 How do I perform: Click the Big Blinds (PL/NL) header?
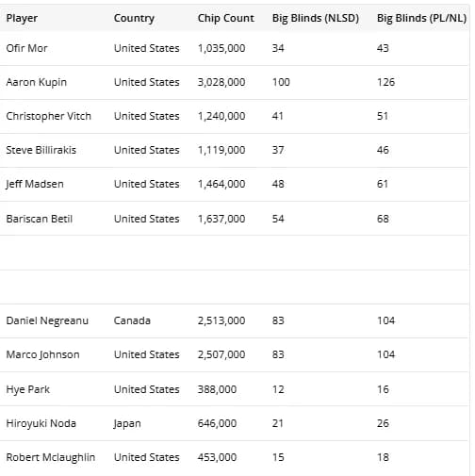pyautogui.click(x=421, y=18)
